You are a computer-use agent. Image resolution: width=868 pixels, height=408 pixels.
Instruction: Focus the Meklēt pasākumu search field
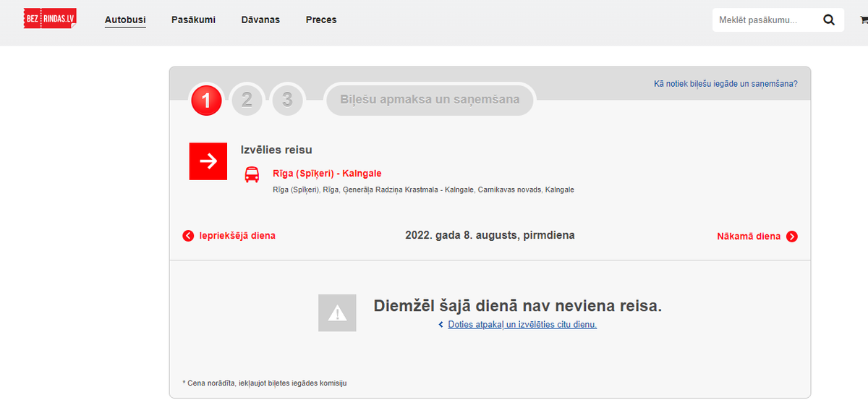(765, 20)
